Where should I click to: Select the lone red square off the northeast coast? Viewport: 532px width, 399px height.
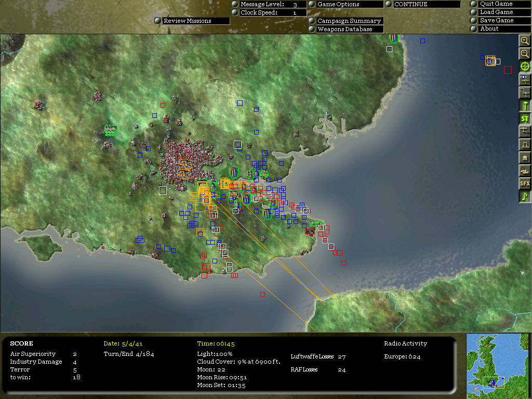click(x=508, y=70)
